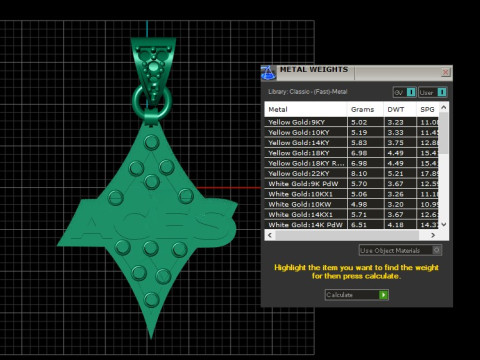Select the Yellow Gold:22KY row

tap(352, 173)
